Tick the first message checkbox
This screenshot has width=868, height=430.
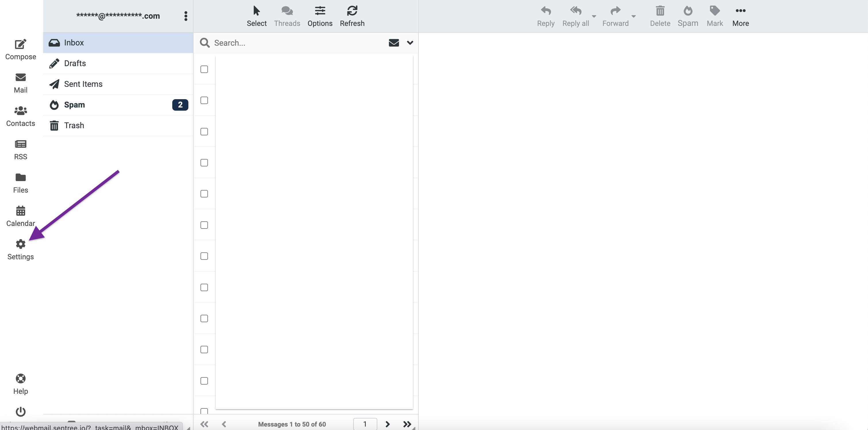(204, 69)
